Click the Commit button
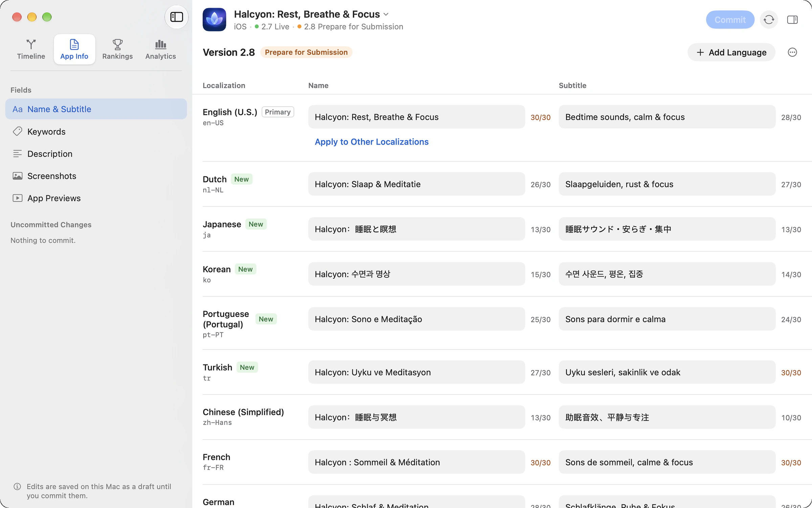The height and width of the screenshot is (508, 812). point(730,20)
